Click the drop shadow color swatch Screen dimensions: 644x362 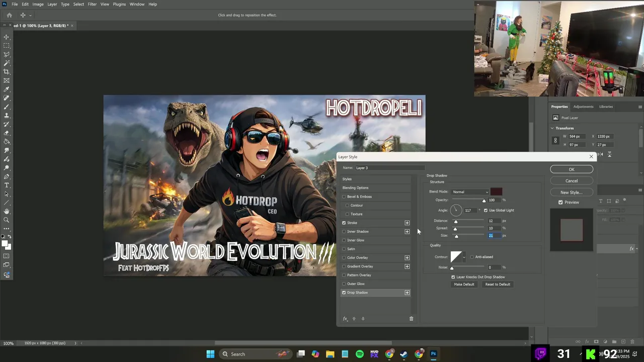click(496, 192)
